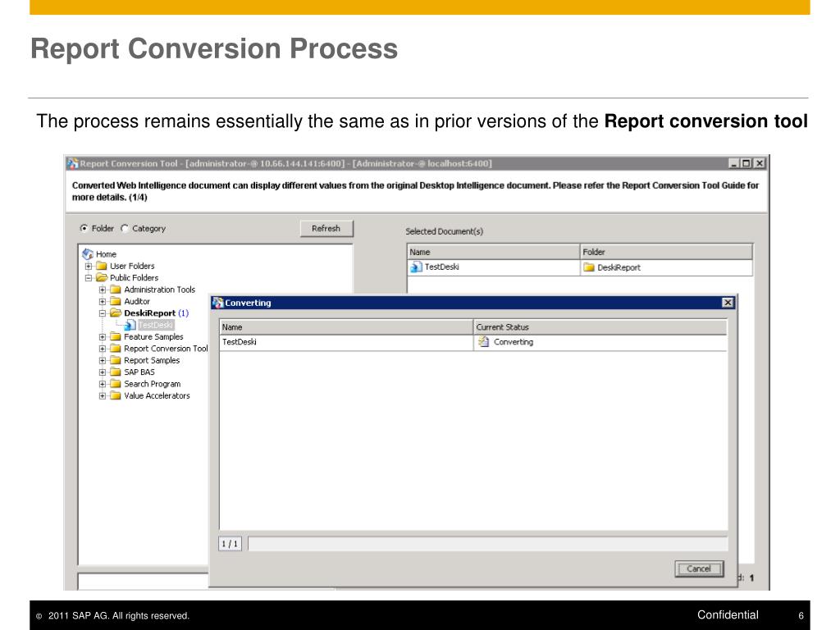The height and width of the screenshot is (630, 840).
Task: Click the Value Accelerators folder icon
Action: (x=116, y=395)
